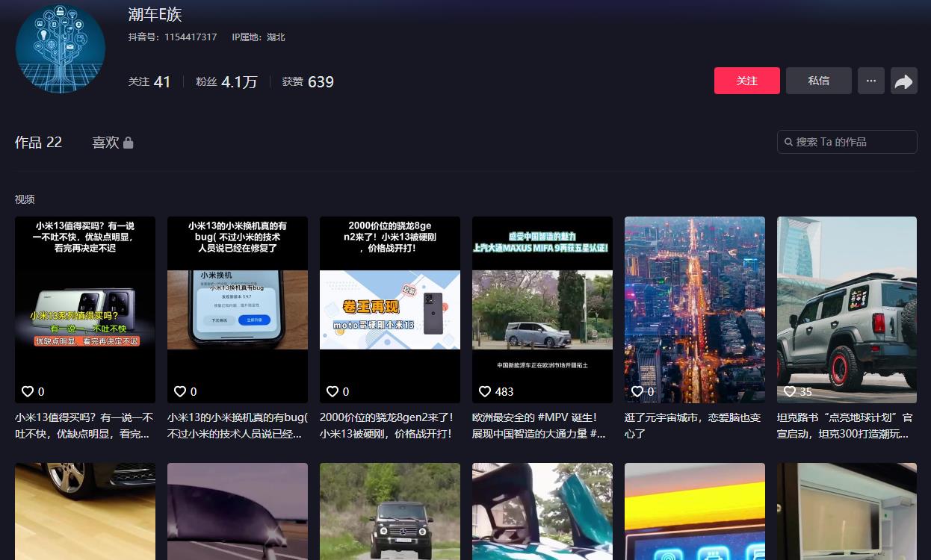The image size is (931, 560).
Task: Click heart icon showing 483 likes
Action: pos(485,391)
